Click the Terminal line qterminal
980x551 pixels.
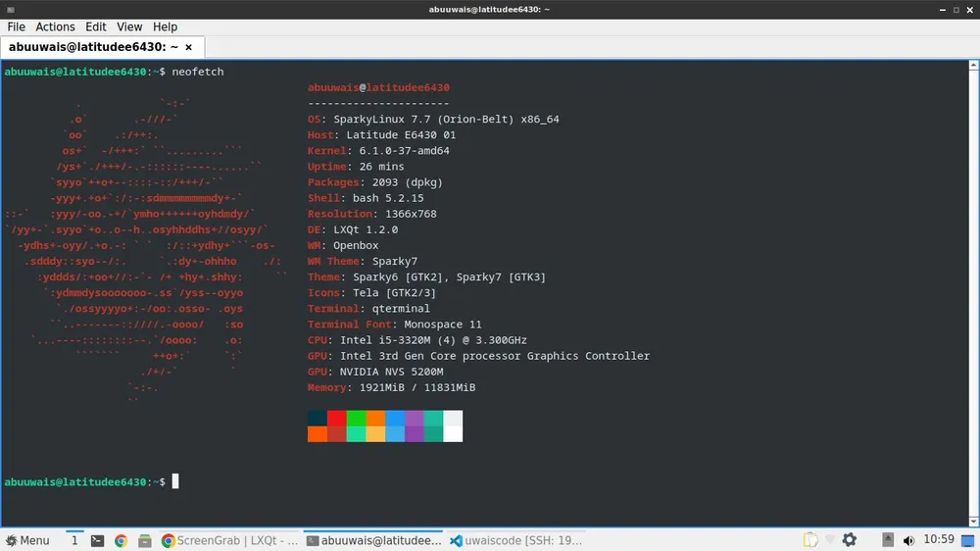coord(368,308)
